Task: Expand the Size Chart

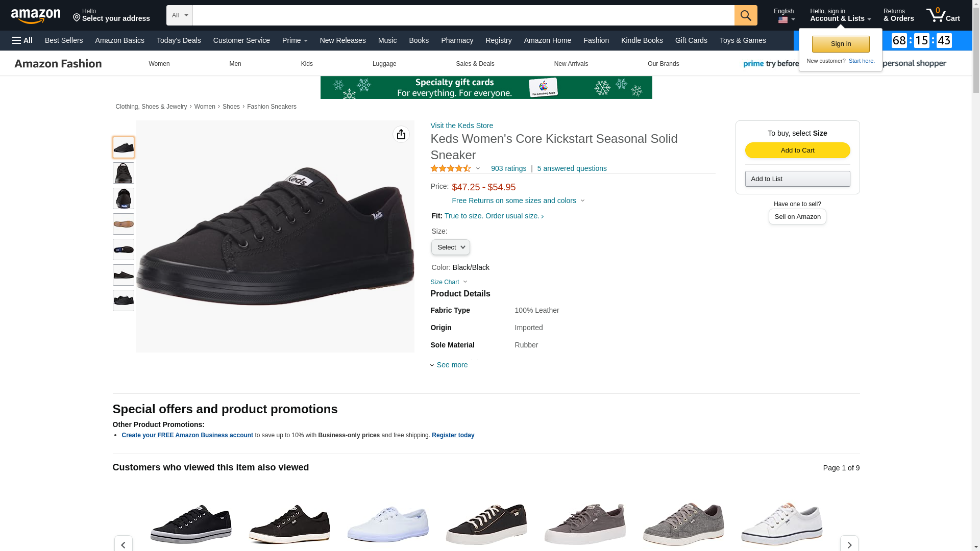Action: click(x=449, y=282)
